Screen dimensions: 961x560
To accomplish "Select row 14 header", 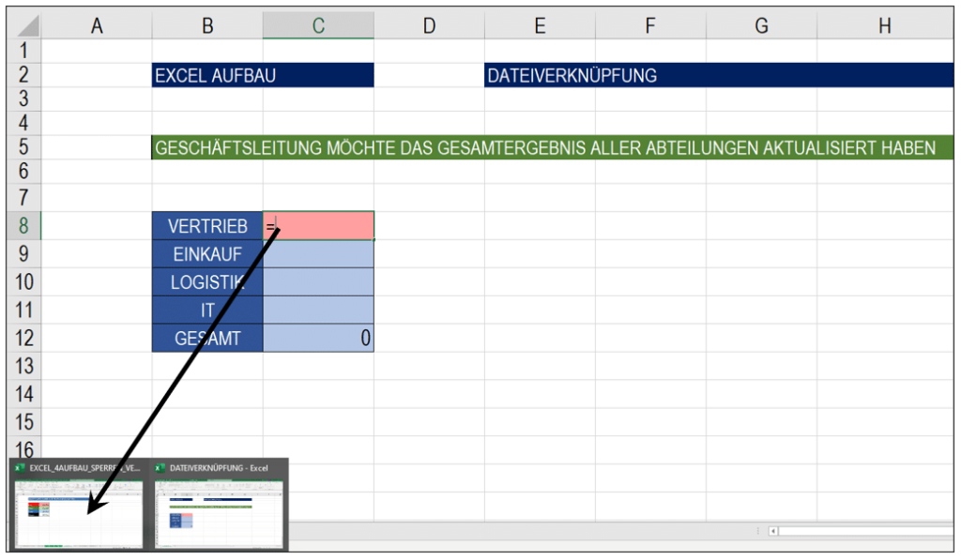I will click(23, 394).
